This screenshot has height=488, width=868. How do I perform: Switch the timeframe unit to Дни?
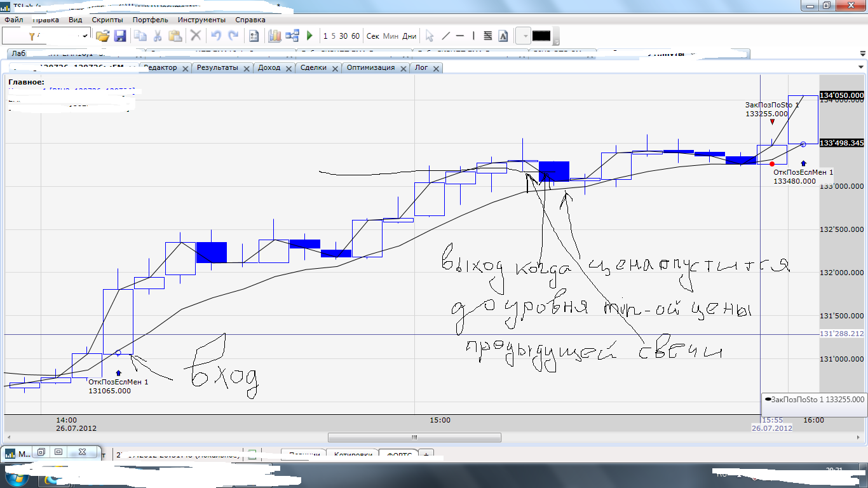tap(409, 36)
